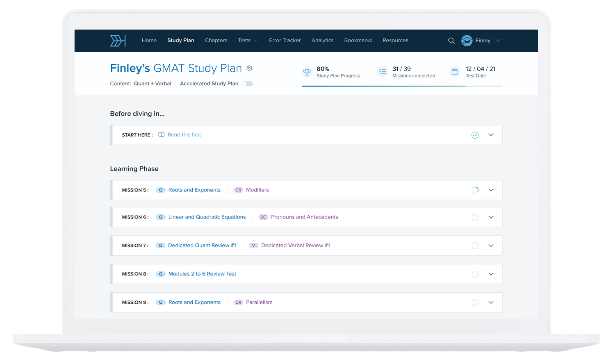Open study plan settings gear icon

[x=249, y=68]
